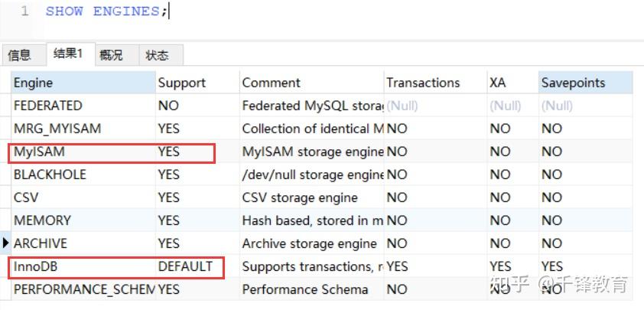Click the DEFAULT support cell for InnoDB
The width and height of the screenshot is (644, 310).
(x=197, y=266)
